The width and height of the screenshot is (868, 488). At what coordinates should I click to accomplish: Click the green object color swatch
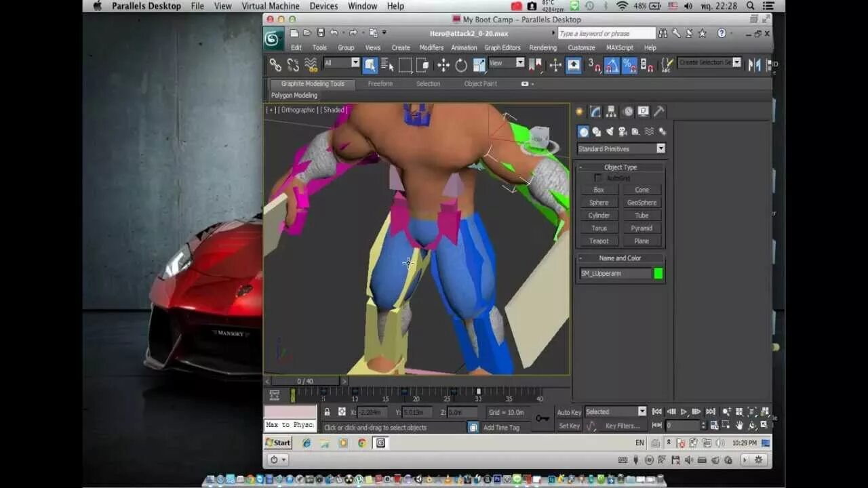pyautogui.click(x=658, y=274)
